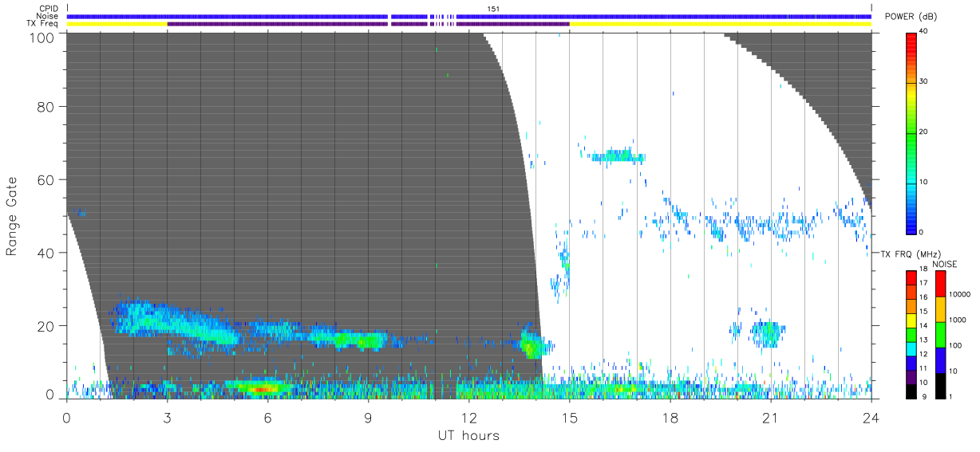The image size is (980, 452).
Task: Click the 20 tick on the Range Gate axis
Action: (48, 326)
